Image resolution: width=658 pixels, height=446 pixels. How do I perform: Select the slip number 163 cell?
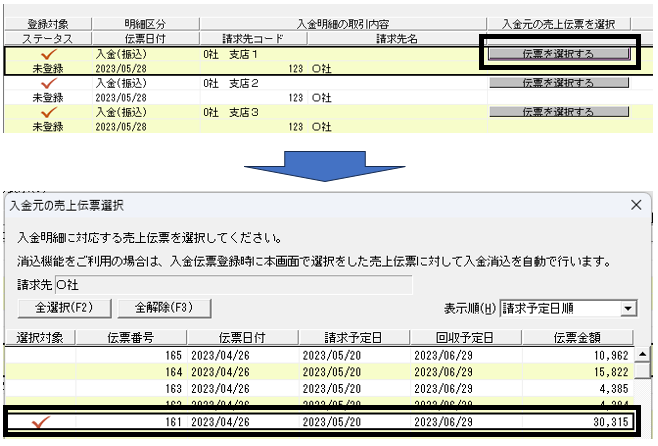click(131, 389)
